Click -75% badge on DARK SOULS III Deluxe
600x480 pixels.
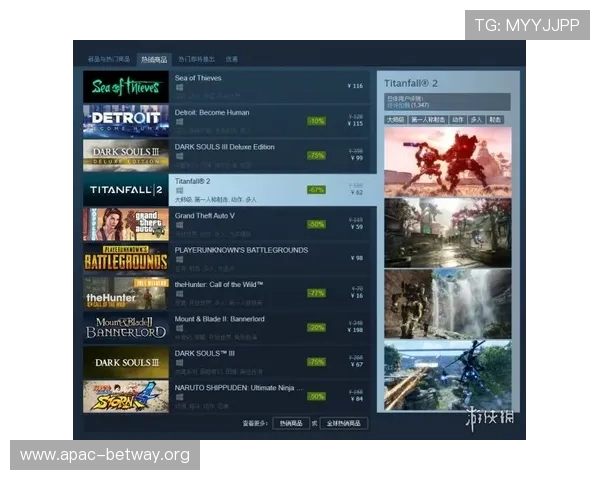tap(316, 155)
